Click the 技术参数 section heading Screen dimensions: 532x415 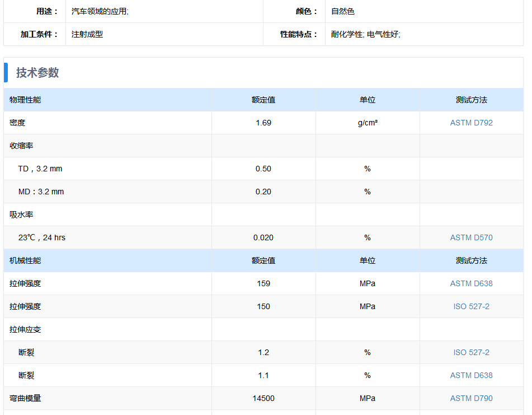pyautogui.click(x=37, y=73)
